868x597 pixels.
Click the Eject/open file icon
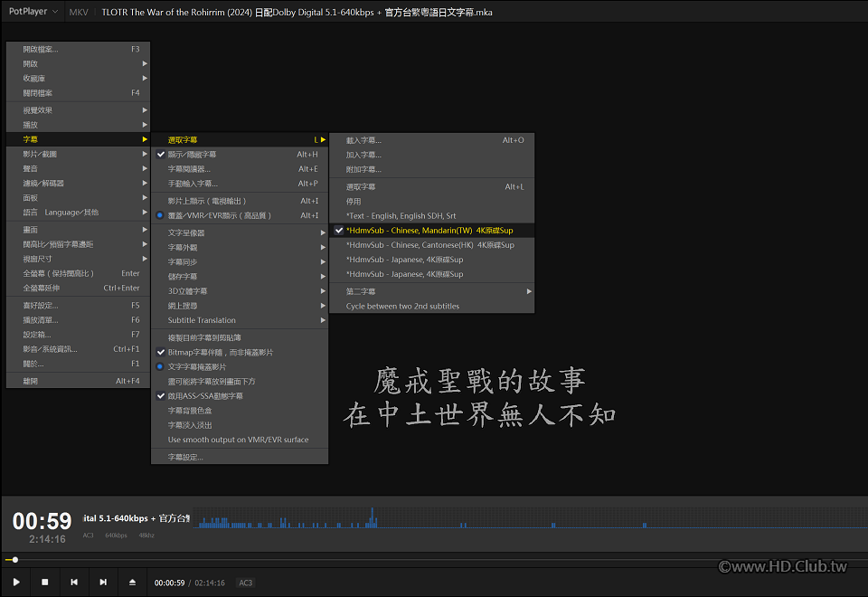132,582
